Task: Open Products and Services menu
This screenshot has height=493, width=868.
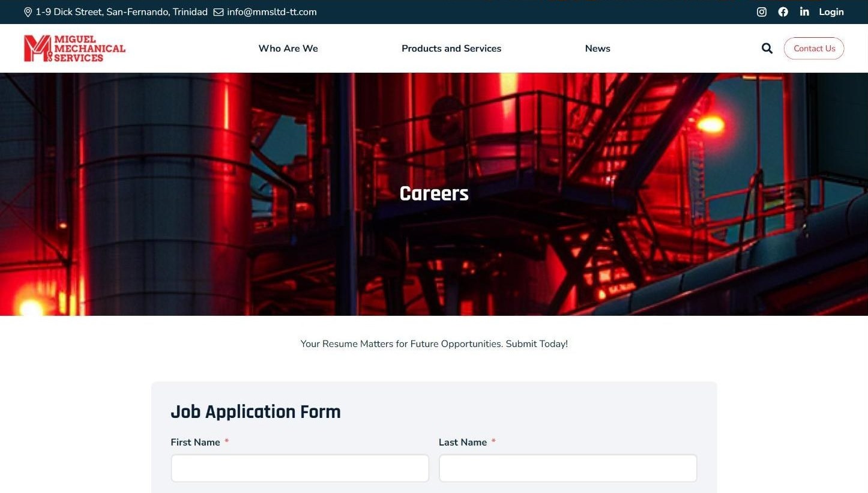Action: [x=451, y=49]
